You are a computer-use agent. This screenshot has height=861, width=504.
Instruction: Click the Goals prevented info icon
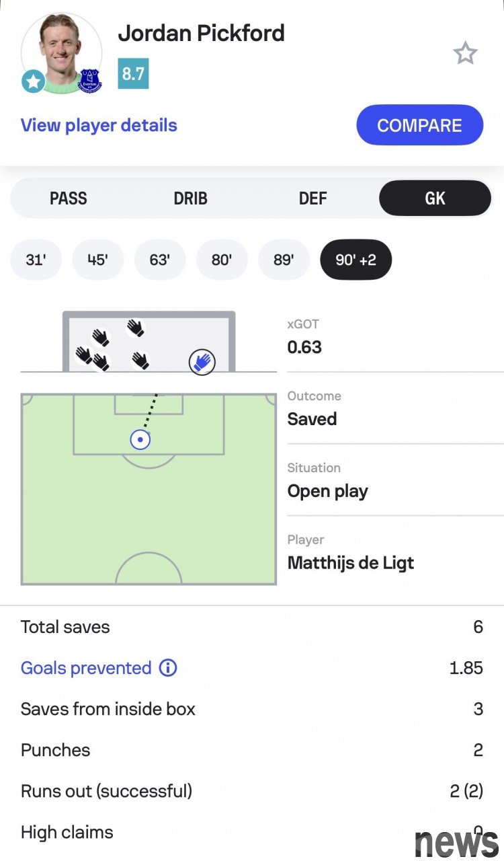(x=168, y=668)
